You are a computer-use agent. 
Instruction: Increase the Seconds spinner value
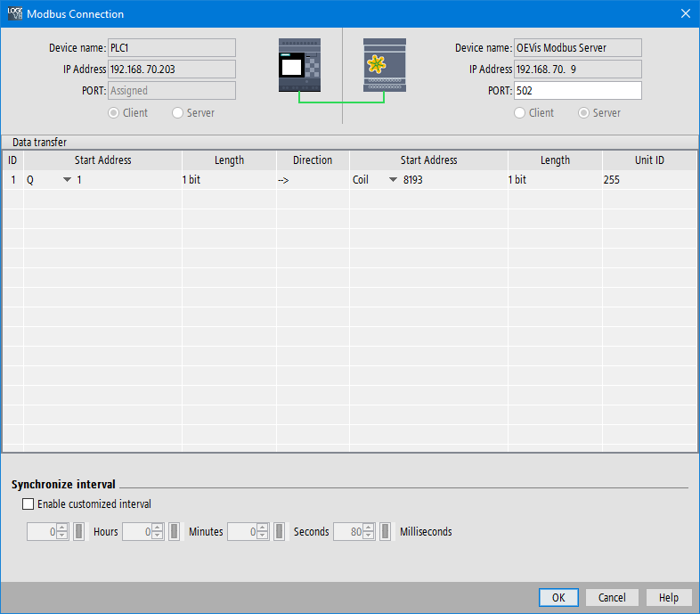click(x=264, y=528)
